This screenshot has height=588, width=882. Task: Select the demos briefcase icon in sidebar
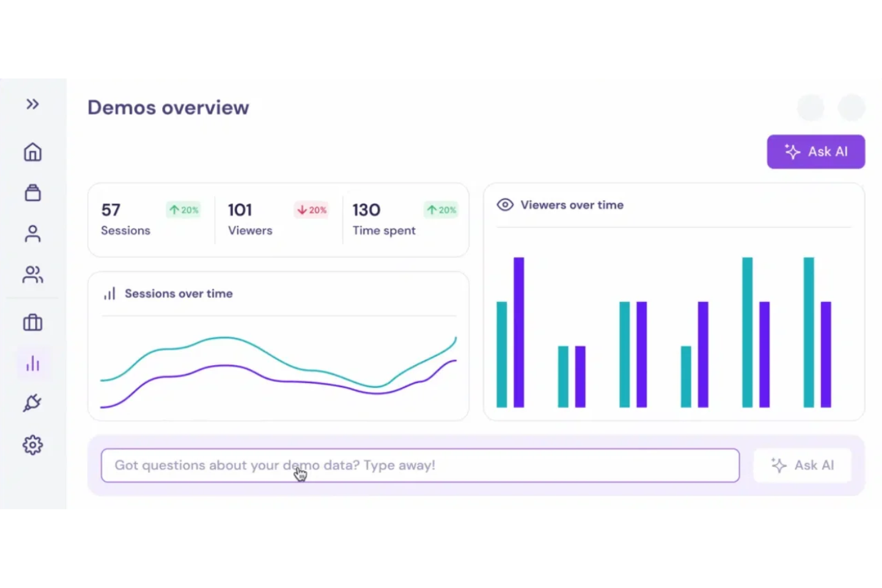[x=33, y=192]
